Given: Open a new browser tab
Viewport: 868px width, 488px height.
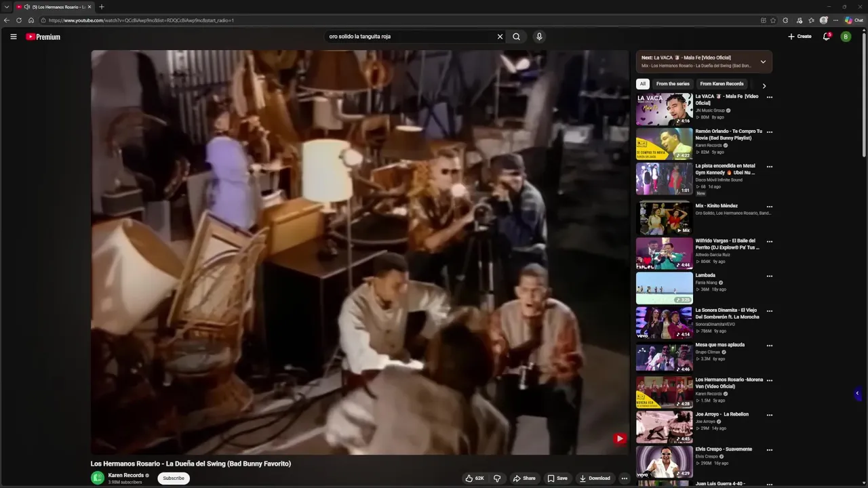Looking at the screenshot, I should 102,7.
